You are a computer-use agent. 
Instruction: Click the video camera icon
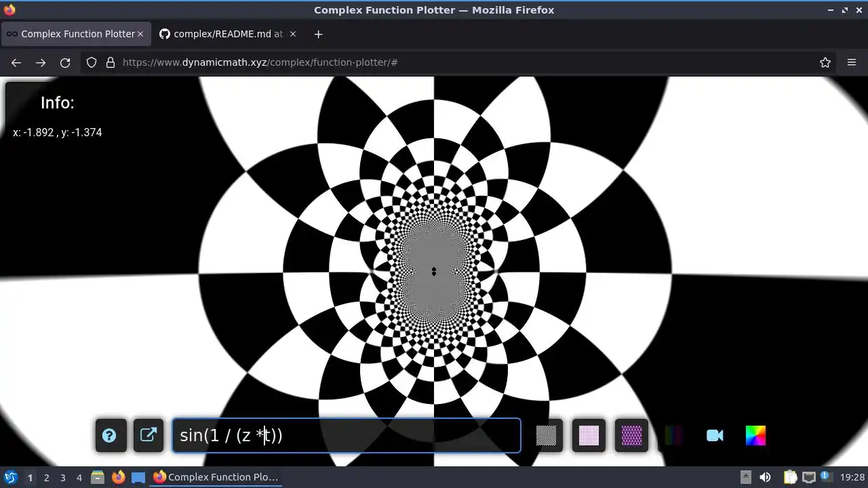715,436
